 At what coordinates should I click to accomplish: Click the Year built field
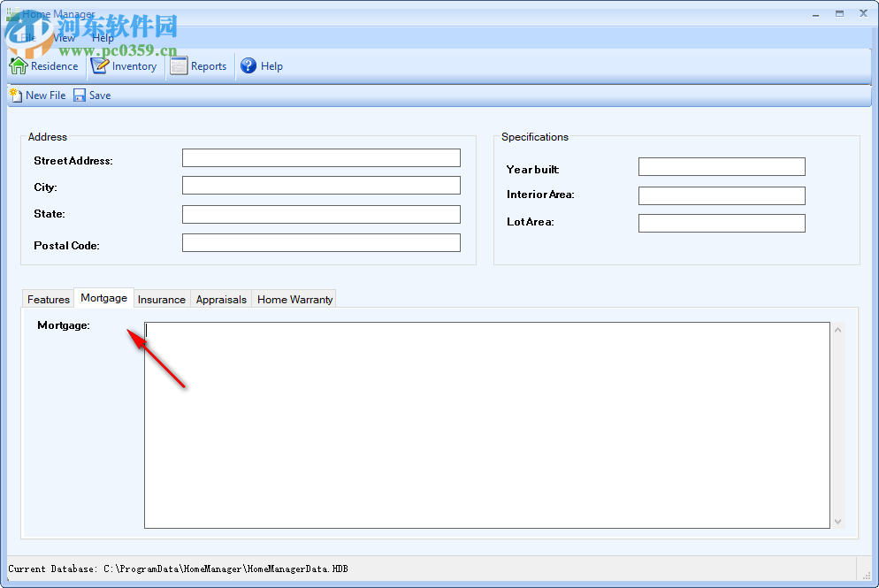[721, 166]
